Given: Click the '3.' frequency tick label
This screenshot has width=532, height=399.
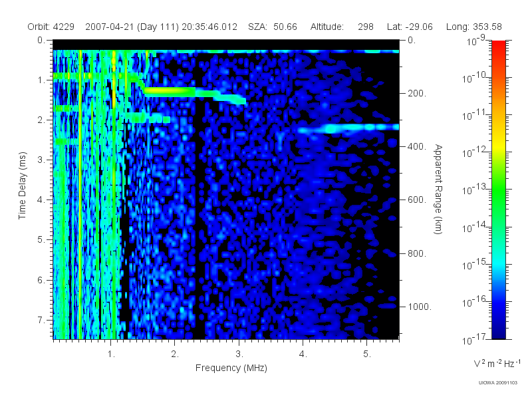Looking at the screenshot, I should coord(239,354).
